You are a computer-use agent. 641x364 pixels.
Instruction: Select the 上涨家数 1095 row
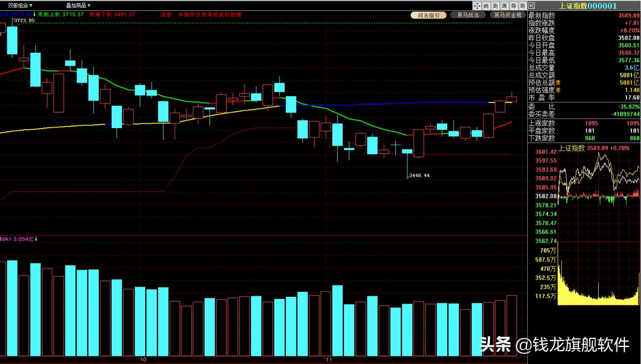click(584, 123)
